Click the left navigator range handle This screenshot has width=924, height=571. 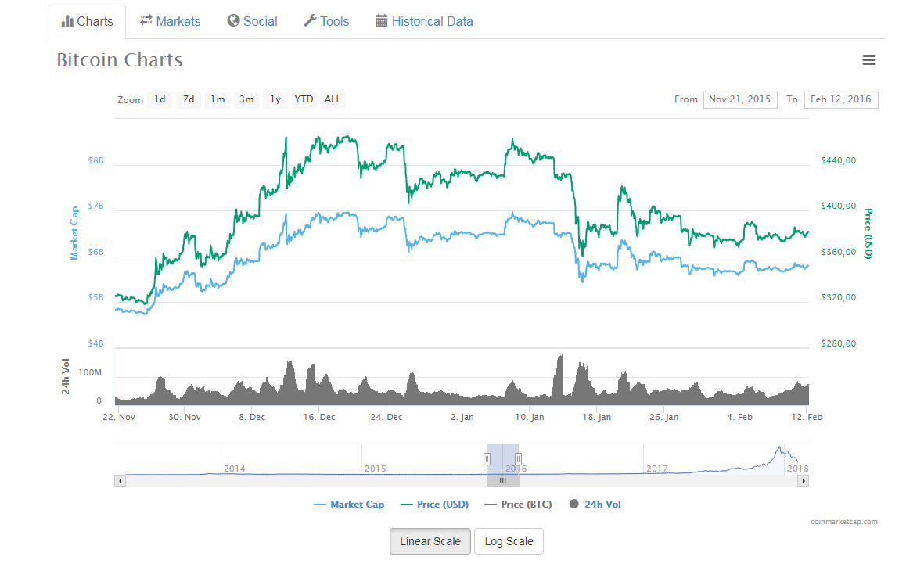point(487,459)
